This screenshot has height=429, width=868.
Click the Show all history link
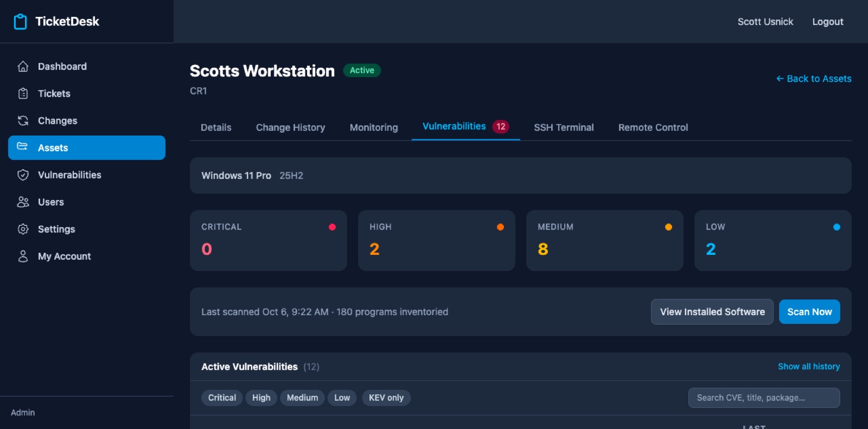click(809, 367)
